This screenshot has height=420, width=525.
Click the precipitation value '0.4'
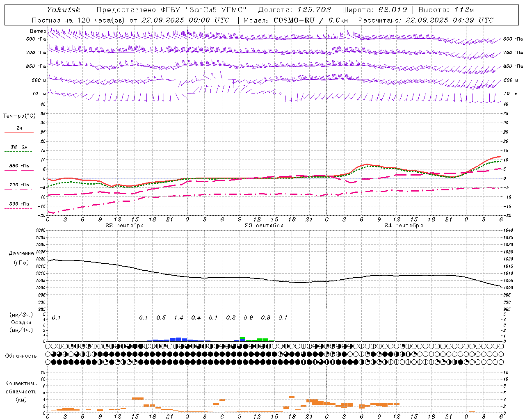196,317
